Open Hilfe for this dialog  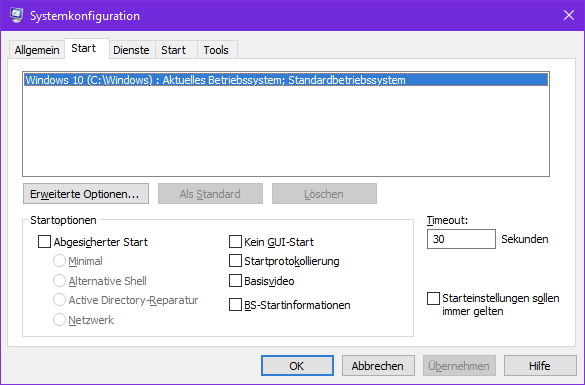tap(540, 366)
